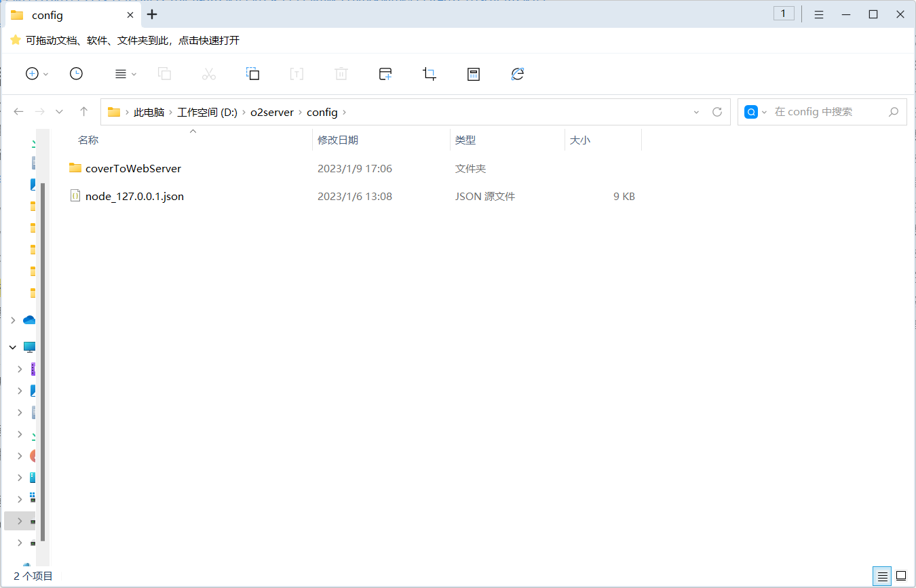Expand the address bar history dropdown
This screenshot has height=588, width=916.
(696, 112)
